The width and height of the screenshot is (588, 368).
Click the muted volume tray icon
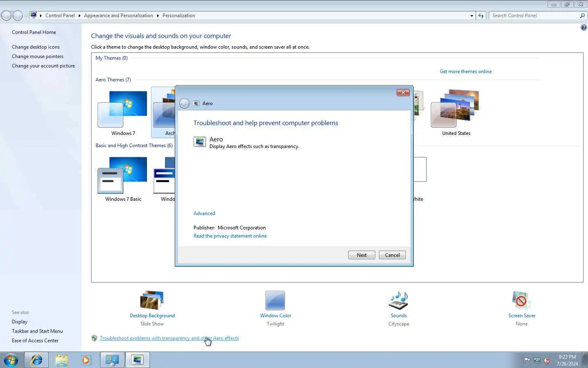pyautogui.click(x=547, y=360)
